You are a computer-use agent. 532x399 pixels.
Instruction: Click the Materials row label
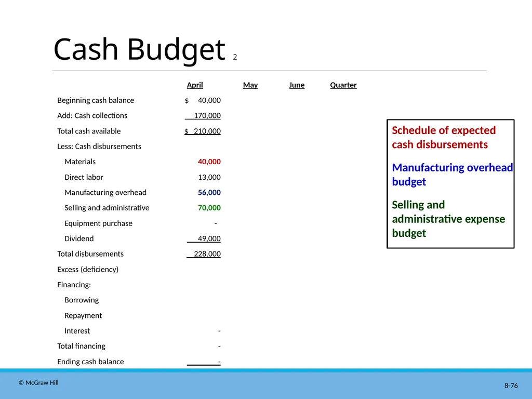point(80,162)
